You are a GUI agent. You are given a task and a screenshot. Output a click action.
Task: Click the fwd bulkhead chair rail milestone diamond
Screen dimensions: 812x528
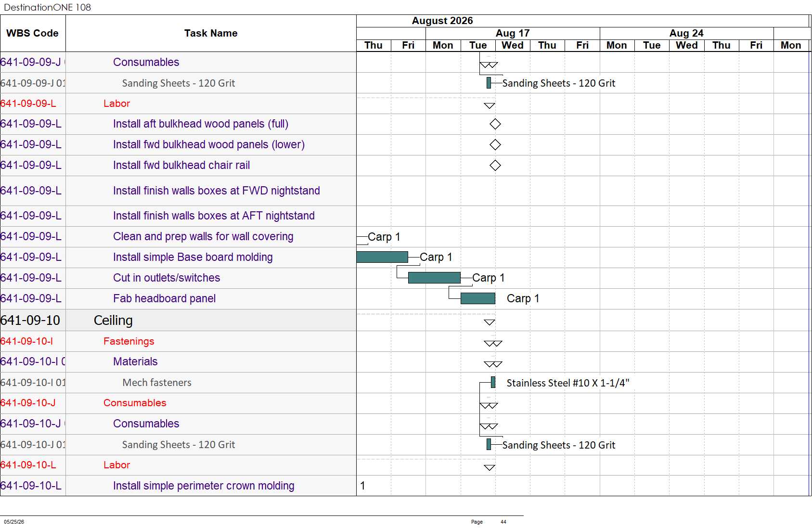495,166
